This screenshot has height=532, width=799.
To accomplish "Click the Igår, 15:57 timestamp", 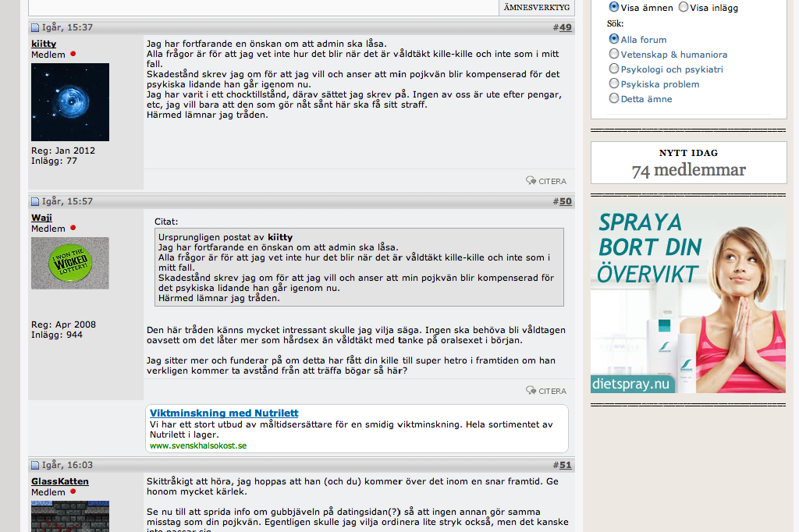I will [x=67, y=201].
